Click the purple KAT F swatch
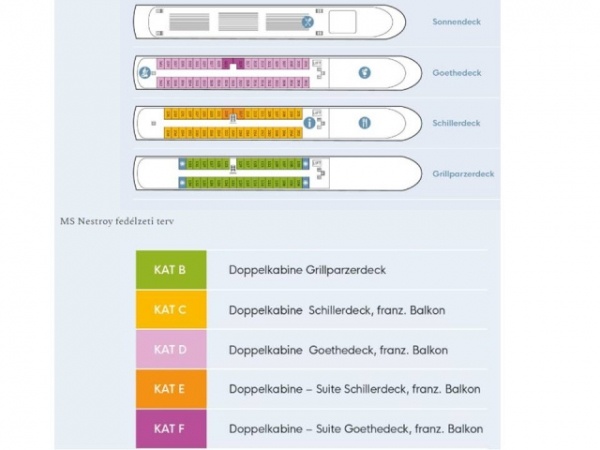 (x=171, y=429)
